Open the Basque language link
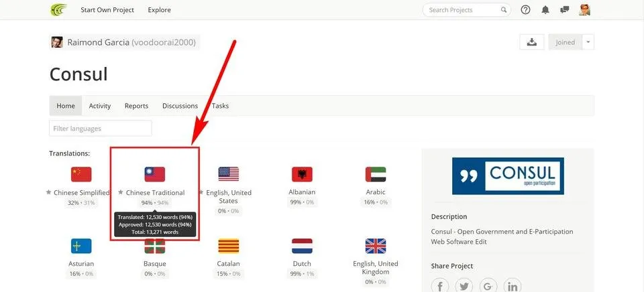 (x=155, y=264)
